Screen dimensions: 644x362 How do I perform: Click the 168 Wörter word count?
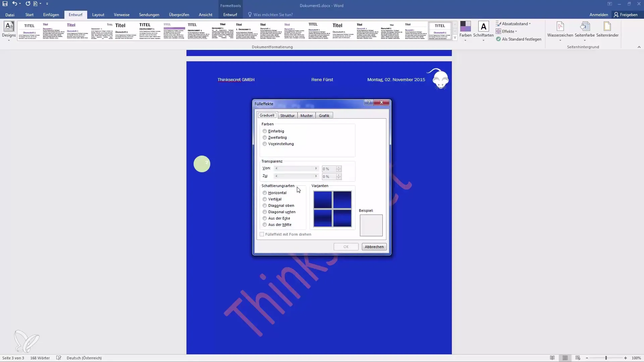pyautogui.click(x=40, y=358)
